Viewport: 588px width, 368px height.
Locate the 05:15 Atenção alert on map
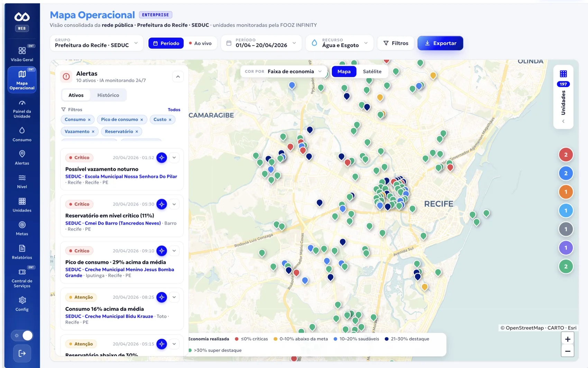pos(162,344)
